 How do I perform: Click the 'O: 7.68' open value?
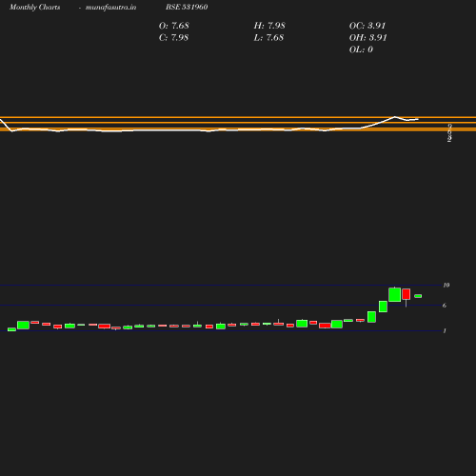[174, 26]
